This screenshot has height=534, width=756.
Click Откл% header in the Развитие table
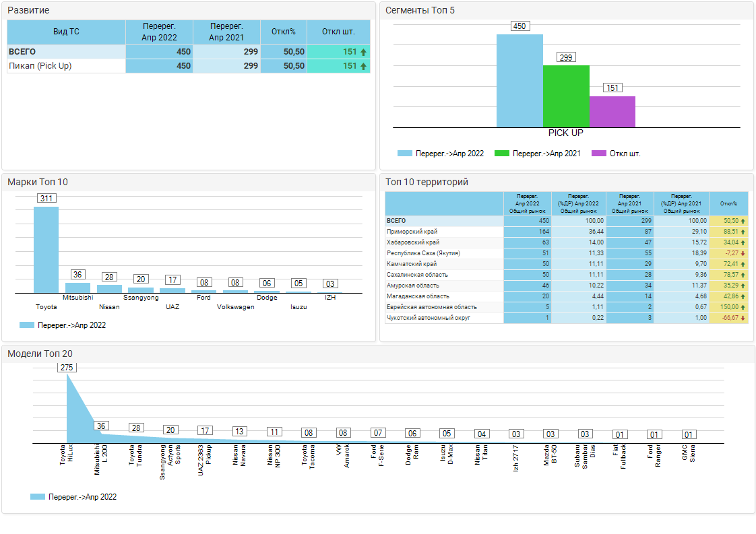[284, 32]
